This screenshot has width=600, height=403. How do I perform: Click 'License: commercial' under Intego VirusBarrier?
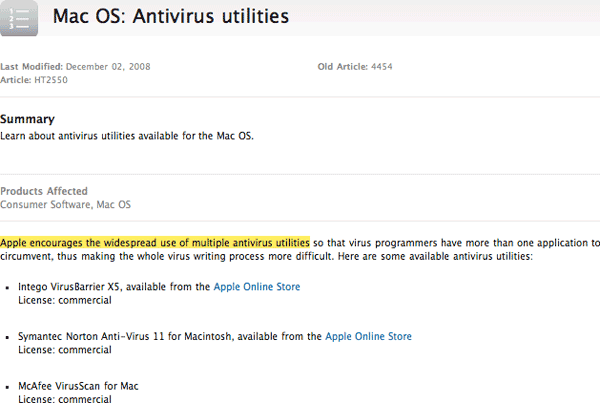pyautogui.click(x=60, y=300)
